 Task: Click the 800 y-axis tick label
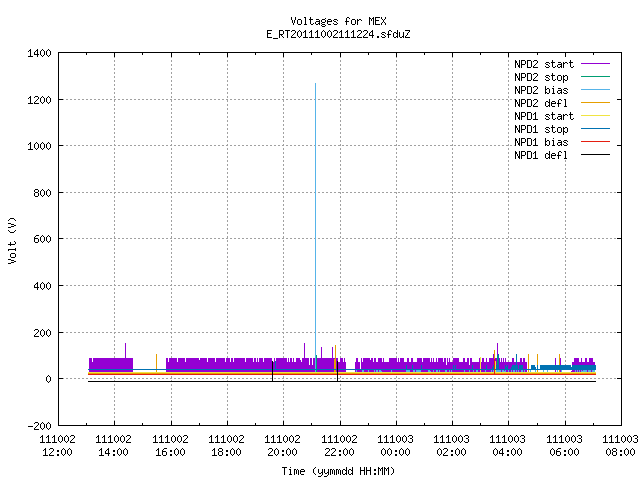(x=42, y=193)
